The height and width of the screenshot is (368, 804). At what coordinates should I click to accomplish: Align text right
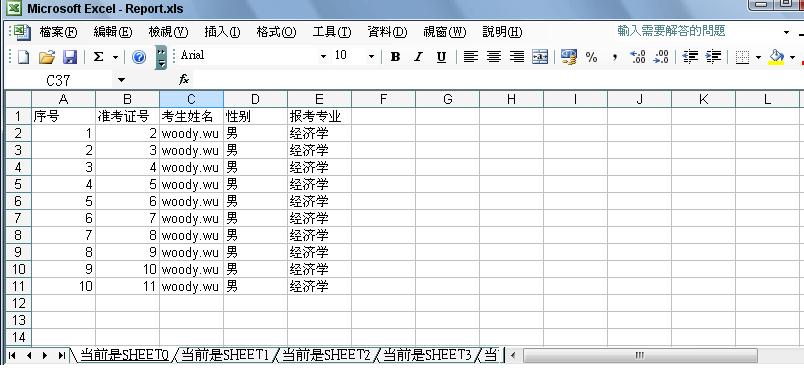tap(517, 57)
